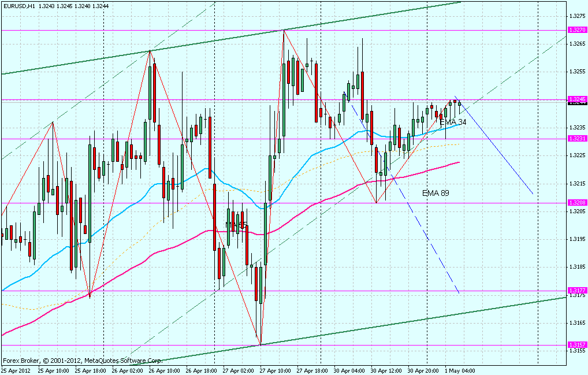Image resolution: width=588 pixels, height=375 pixels.
Task: Click the 30 Apr 04:00 time label
Action: (x=349, y=371)
